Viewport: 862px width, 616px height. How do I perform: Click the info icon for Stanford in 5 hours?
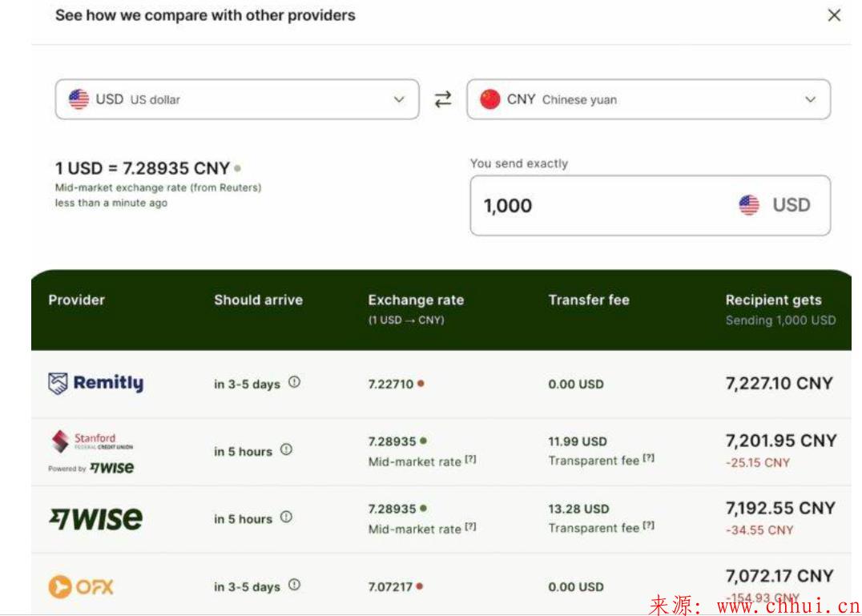[287, 449]
